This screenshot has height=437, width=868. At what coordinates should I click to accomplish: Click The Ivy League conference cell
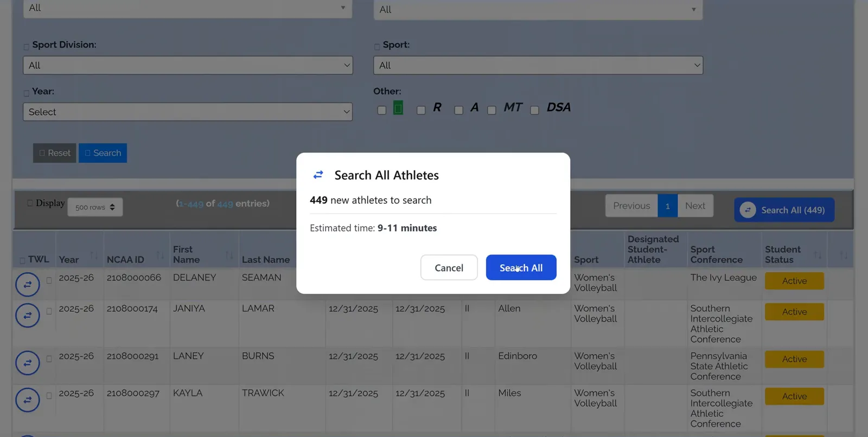coord(723,277)
